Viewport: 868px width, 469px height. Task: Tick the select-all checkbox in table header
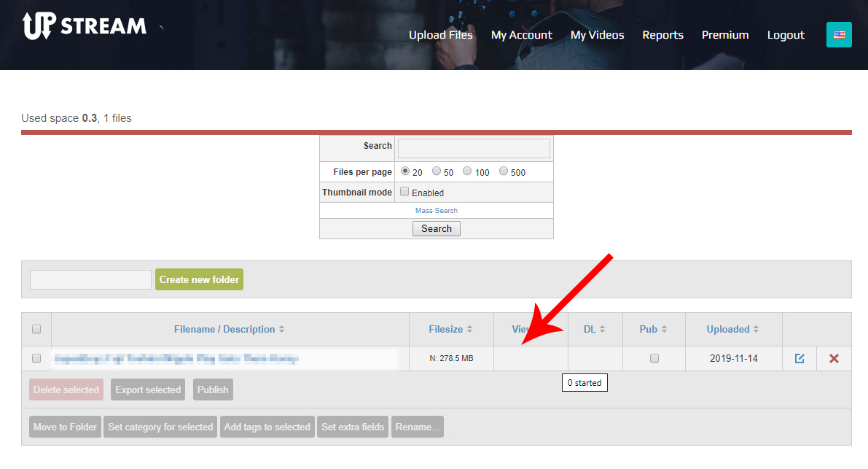pyautogui.click(x=36, y=329)
